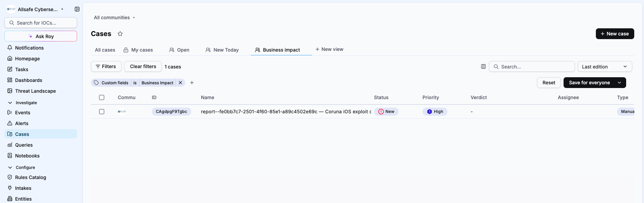Click Save for everyone
Viewport: 644px width, 203px height.
pyautogui.click(x=589, y=83)
